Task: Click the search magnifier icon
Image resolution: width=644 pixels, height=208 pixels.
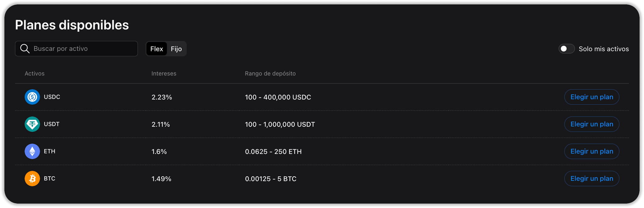Action: pyautogui.click(x=25, y=49)
